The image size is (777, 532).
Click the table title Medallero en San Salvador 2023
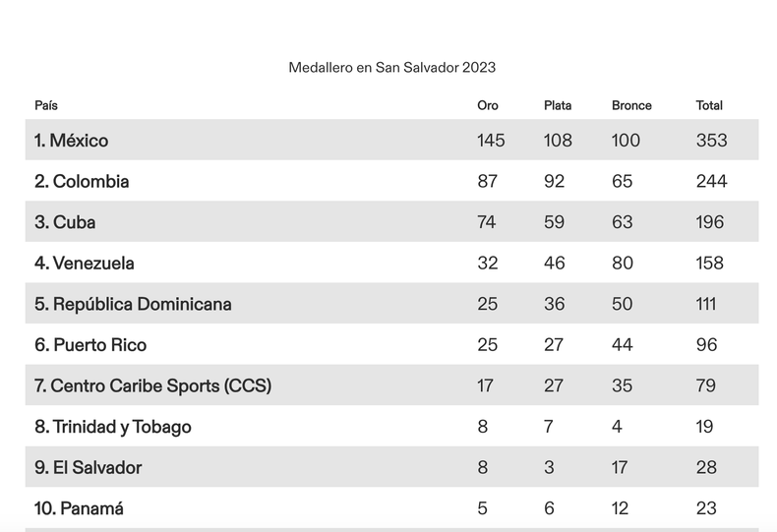pyautogui.click(x=392, y=68)
